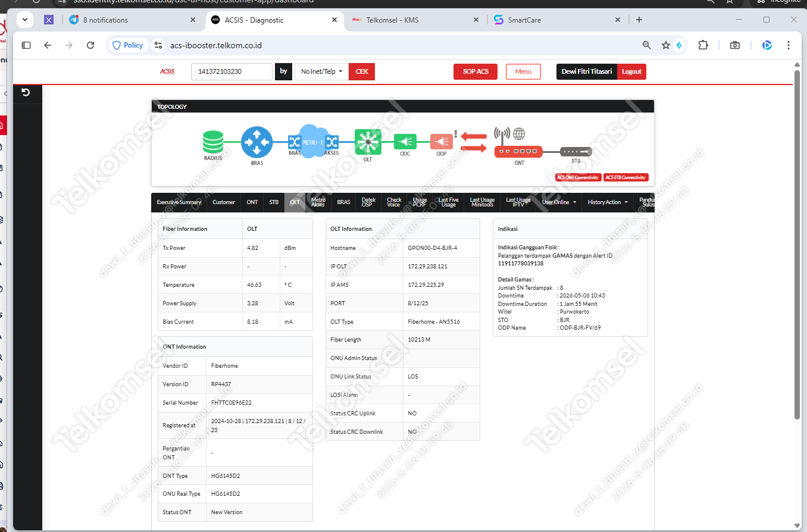Open the Last Five Usage tab
807x532 pixels.
[449, 202]
